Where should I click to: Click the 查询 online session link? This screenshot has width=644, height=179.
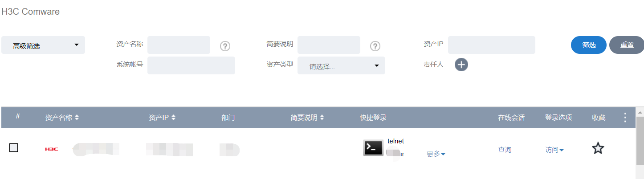[x=505, y=150]
